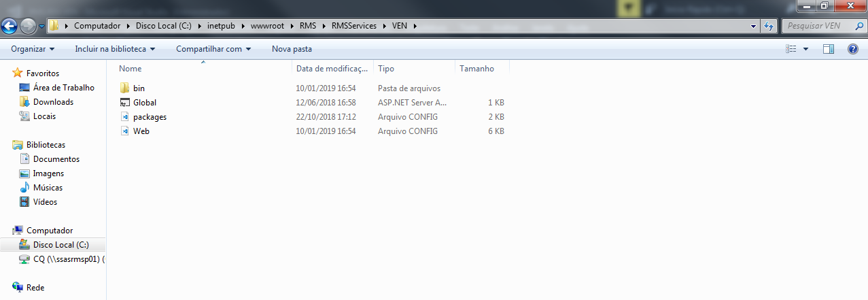Select the bin folder icon
Viewport: 868px width, 300px height.
(x=124, y=88)
